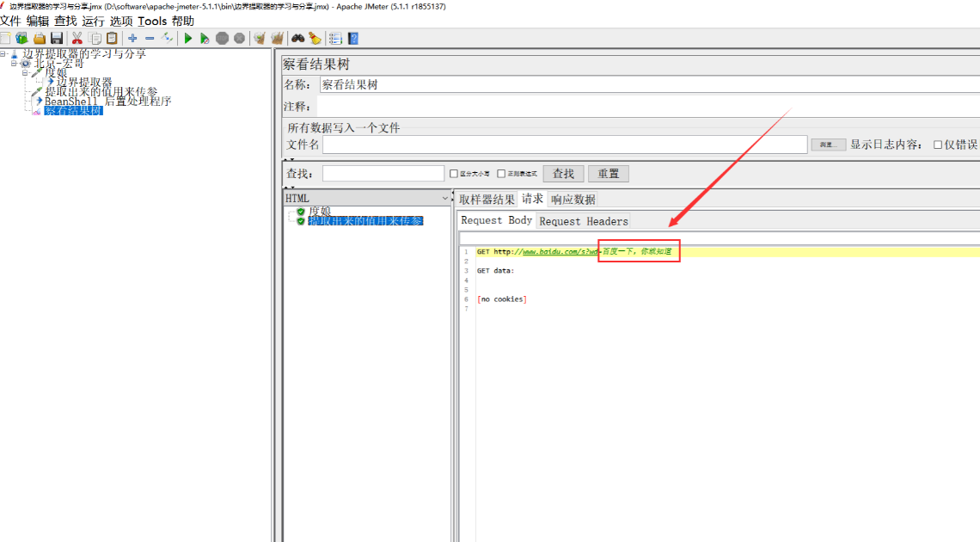Open the 帮助 menu
Viewport: 980px width, 542px height.
(183, 22)
